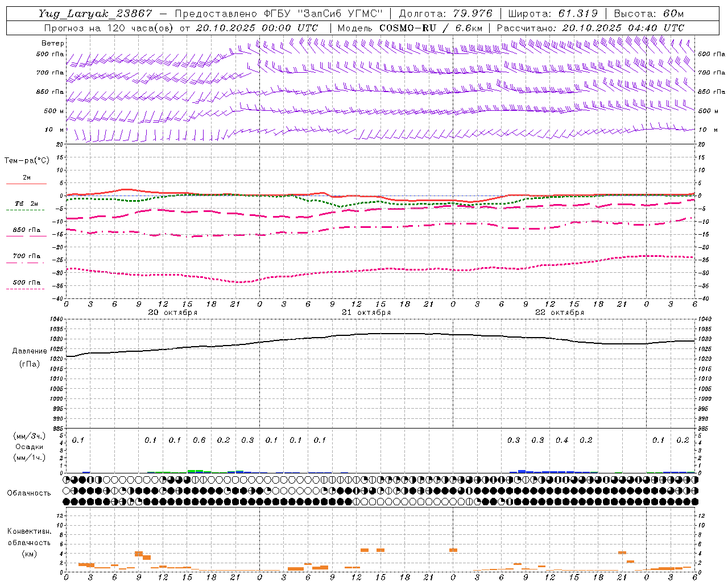Click the '21 октября' date label

point(366,313)
